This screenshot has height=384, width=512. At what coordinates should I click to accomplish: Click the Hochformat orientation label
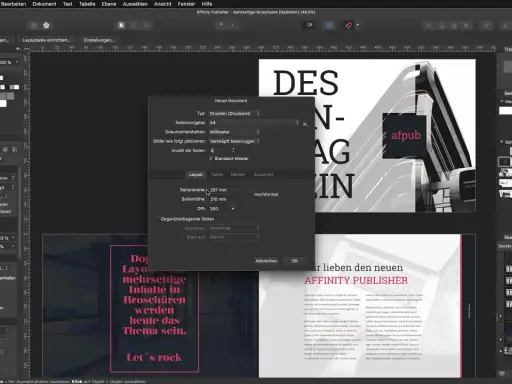coord(266,194)
